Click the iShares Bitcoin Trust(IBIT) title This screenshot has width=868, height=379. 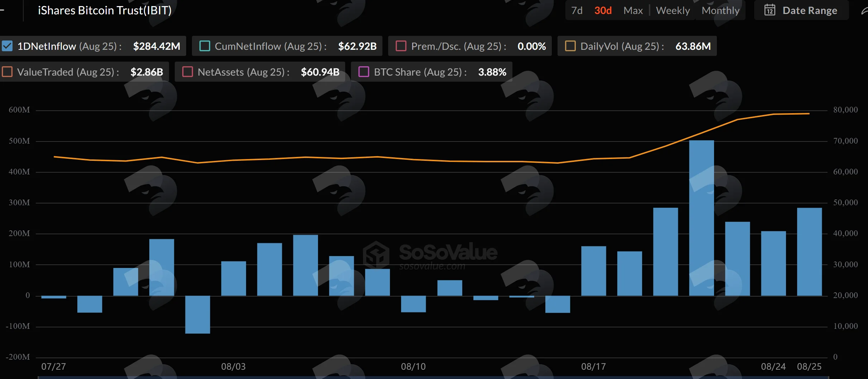[105, 10]
